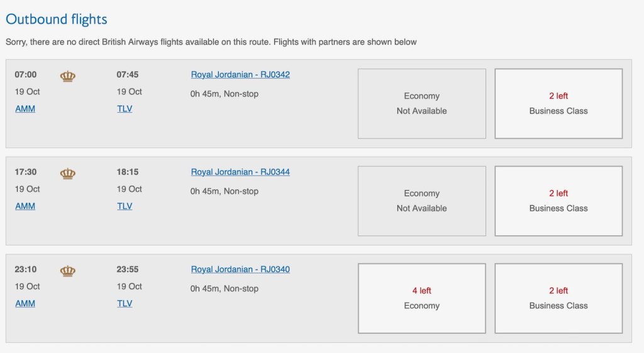644x353 pixels.
Task: Click the Outbound flights heading
Action: (x=57, y=20)
